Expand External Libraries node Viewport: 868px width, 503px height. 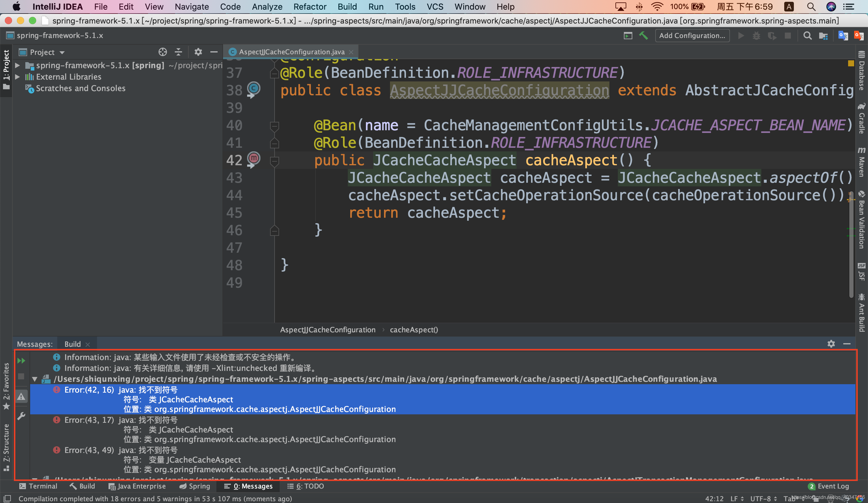(x=17, y=77)
